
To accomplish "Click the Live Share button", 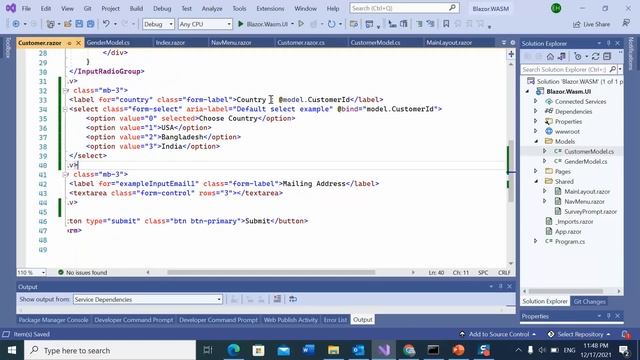I will coord(591,24).
